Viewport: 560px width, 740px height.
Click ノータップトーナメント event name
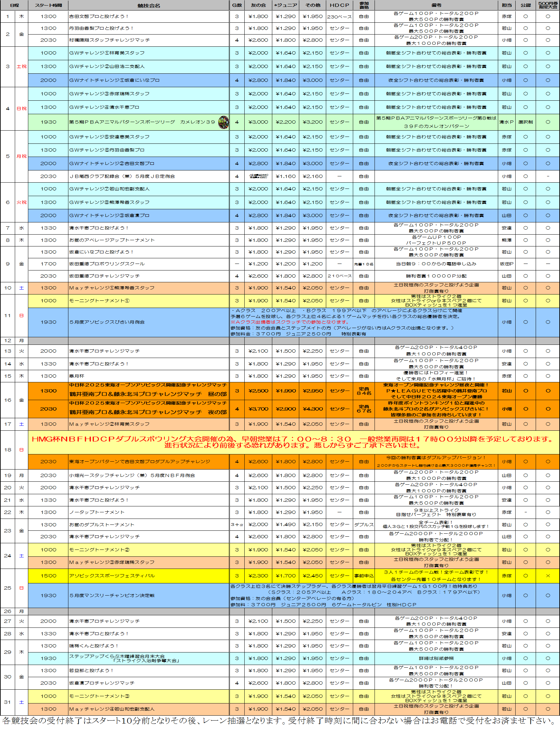point(97,512)
